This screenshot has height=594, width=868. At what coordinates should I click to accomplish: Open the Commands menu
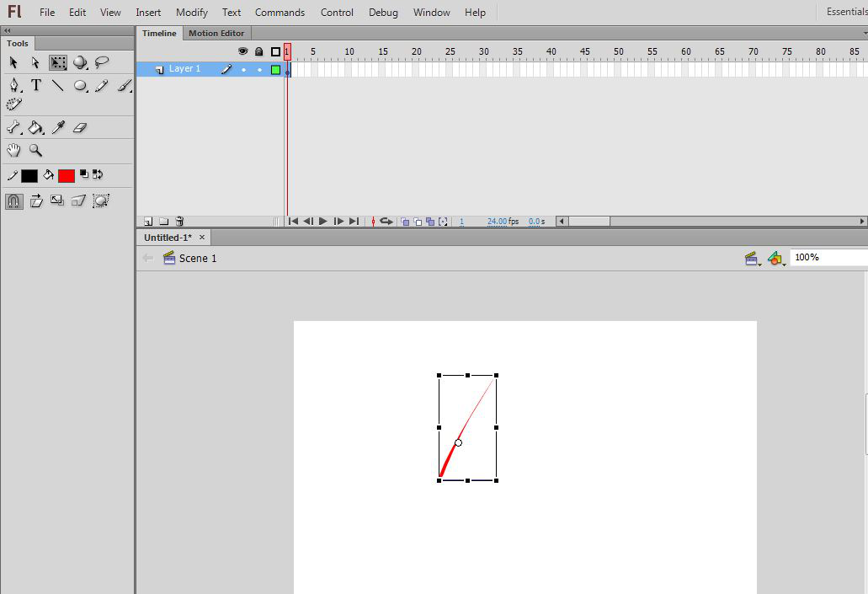280,12
